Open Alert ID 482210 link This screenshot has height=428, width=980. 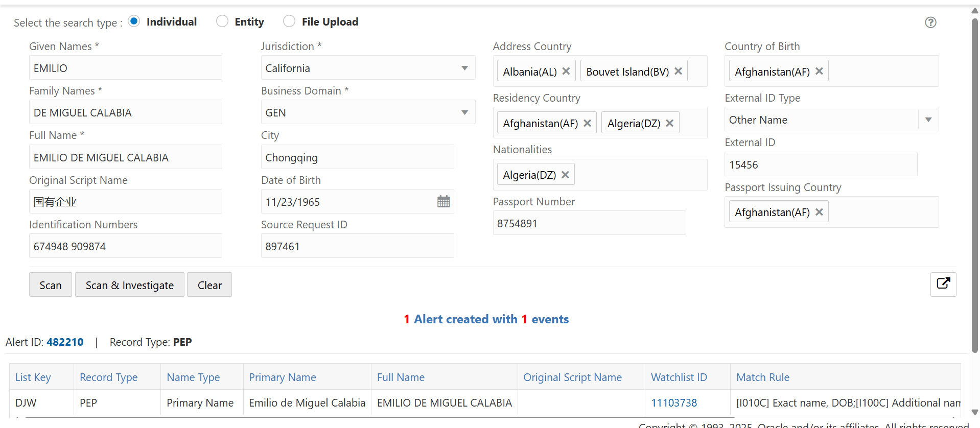(65, 342)
